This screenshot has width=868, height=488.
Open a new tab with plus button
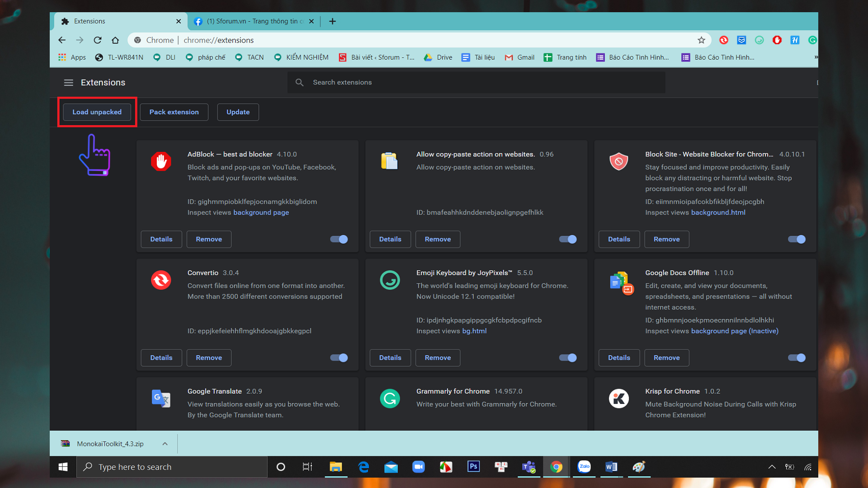point(332,21)
